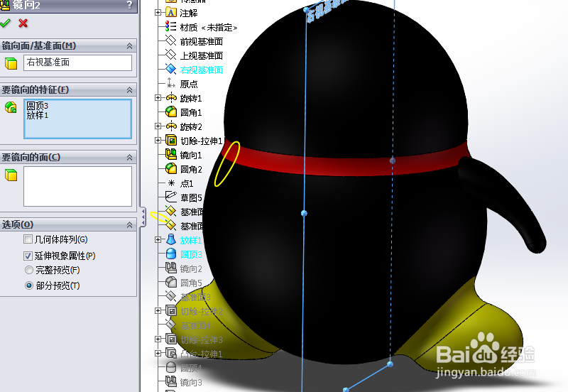Click the features to mirror icon
The image size is (568, 392).
tap(11, 107)
